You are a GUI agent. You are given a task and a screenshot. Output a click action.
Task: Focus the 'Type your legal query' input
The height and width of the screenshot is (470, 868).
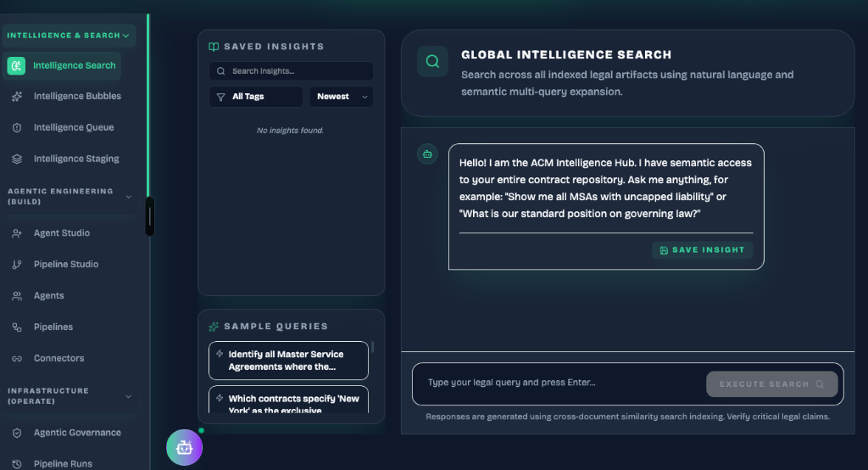559,383
